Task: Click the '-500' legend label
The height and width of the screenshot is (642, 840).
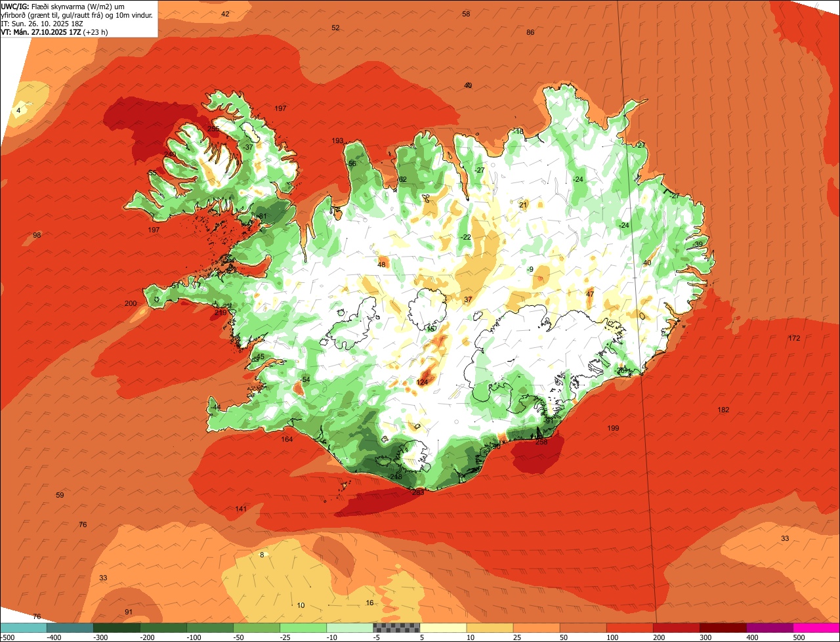Action: [9, 637]
